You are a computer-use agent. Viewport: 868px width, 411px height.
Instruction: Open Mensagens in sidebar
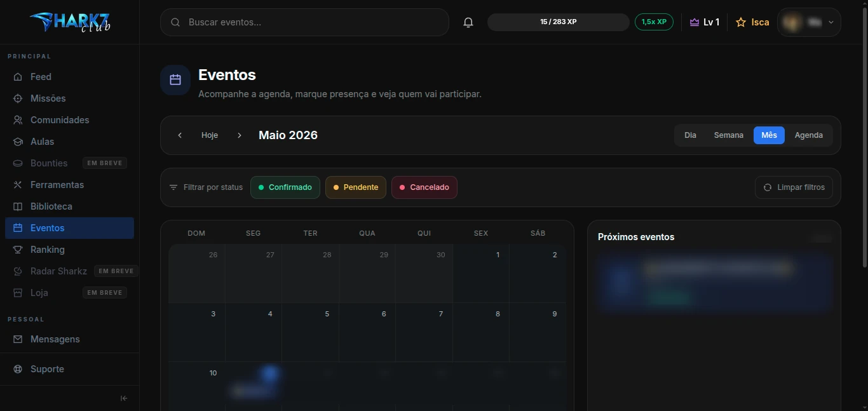tap(69, 339)
